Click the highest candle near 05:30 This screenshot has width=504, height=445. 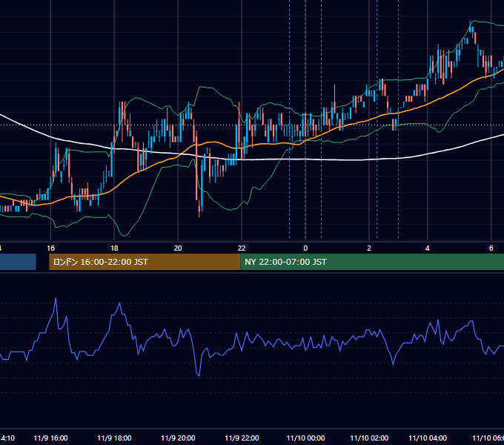[470, 27]
